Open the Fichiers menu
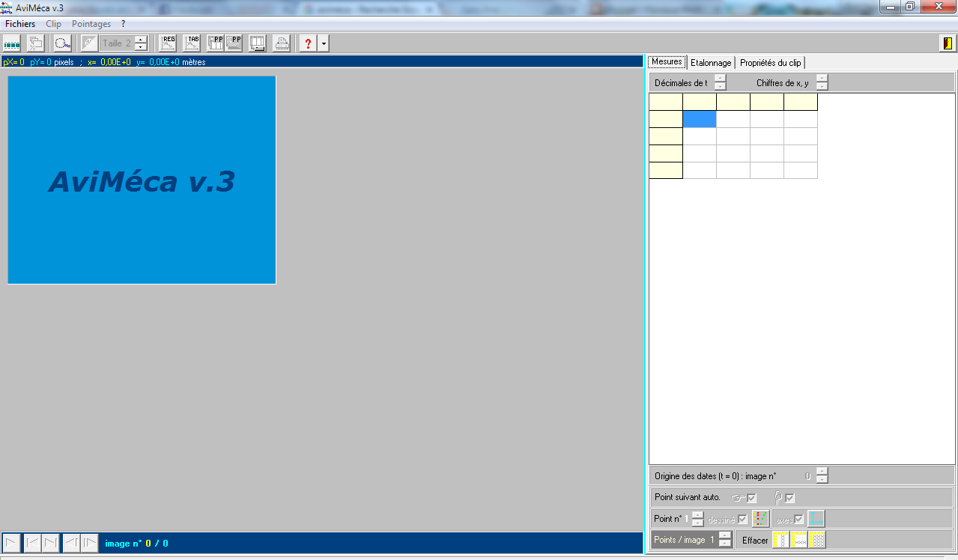This screenshot has height=560, width=958. [19, 23]
